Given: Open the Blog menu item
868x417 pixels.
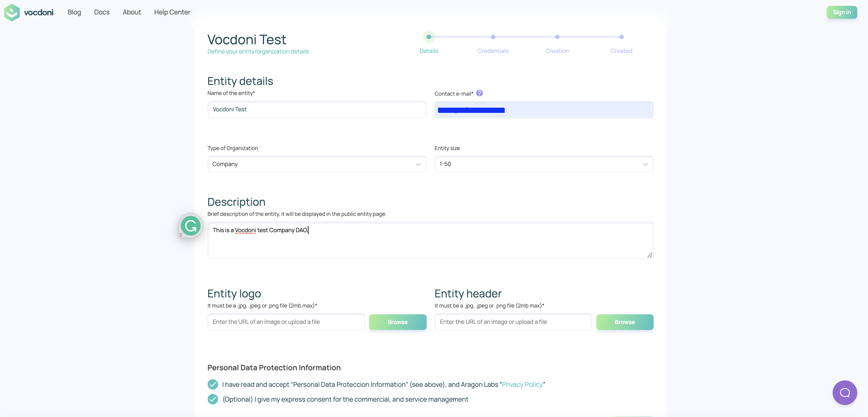Looking at the screenshot, I should click(x=74, y=12).
